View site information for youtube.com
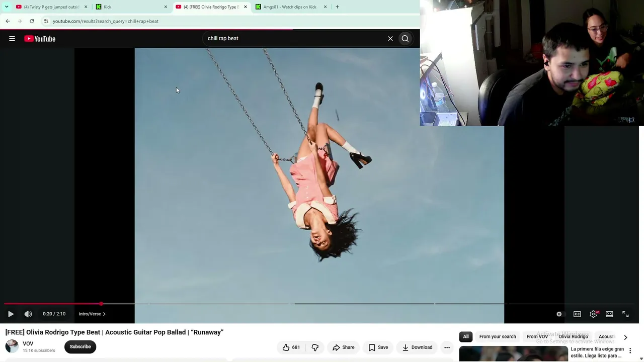The width and height of the screenshot is (644, 362). pyautogui.click(x=46, y=21)
